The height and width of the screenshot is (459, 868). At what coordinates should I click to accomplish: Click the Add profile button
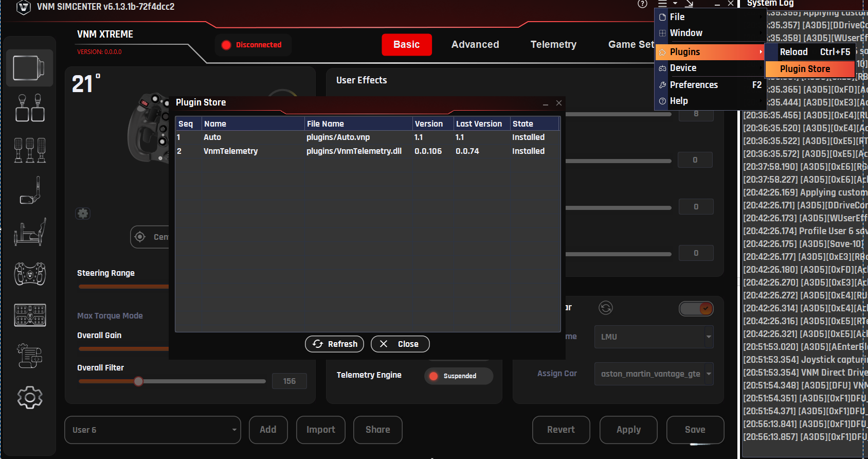(268, 430)
